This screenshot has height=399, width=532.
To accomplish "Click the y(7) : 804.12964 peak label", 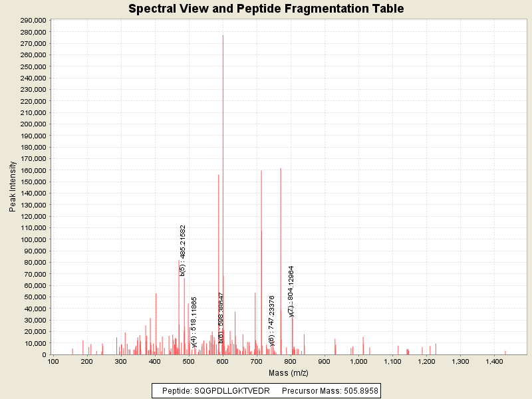I will click(291, 291).
